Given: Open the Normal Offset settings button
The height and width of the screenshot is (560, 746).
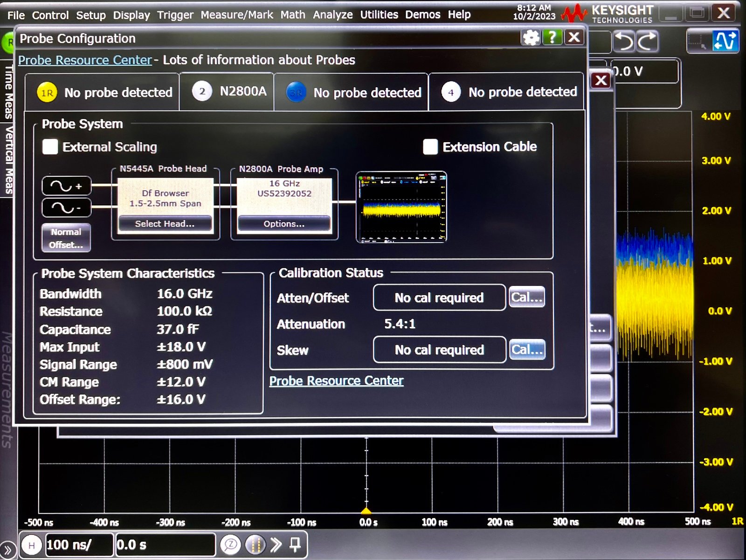Looking at the screenshot, I should pyautogui.click(x=66, y=238).
